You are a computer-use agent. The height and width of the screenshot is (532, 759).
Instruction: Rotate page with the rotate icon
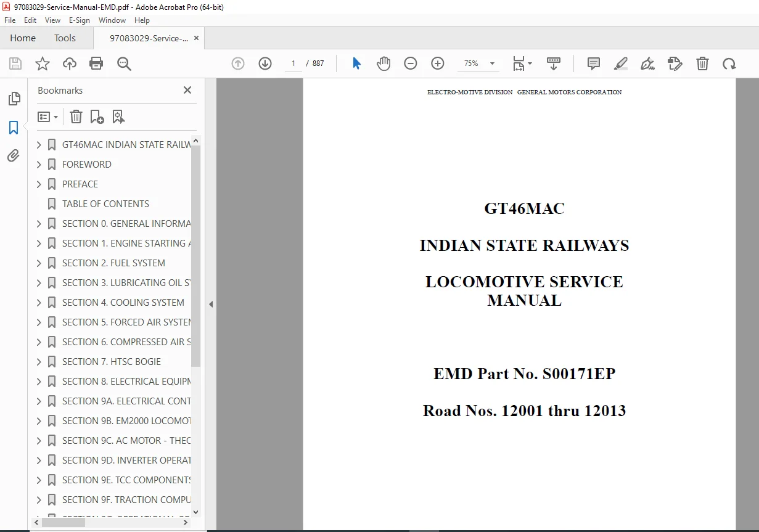pyautogui.click(x=729, y=63)
